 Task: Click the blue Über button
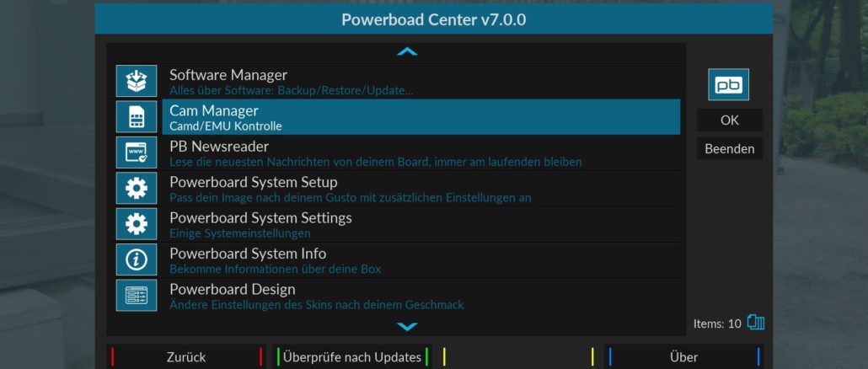pyautogui.click(x=683, y=357)
